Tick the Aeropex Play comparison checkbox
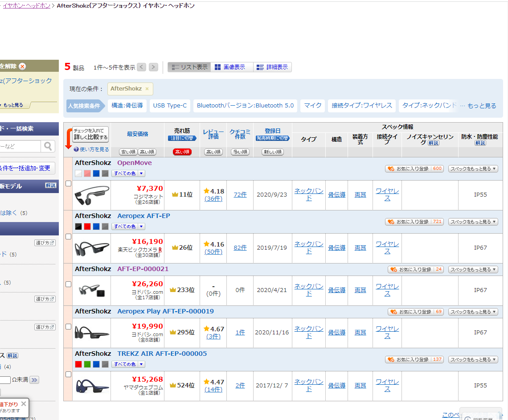 tap(68, 327)
